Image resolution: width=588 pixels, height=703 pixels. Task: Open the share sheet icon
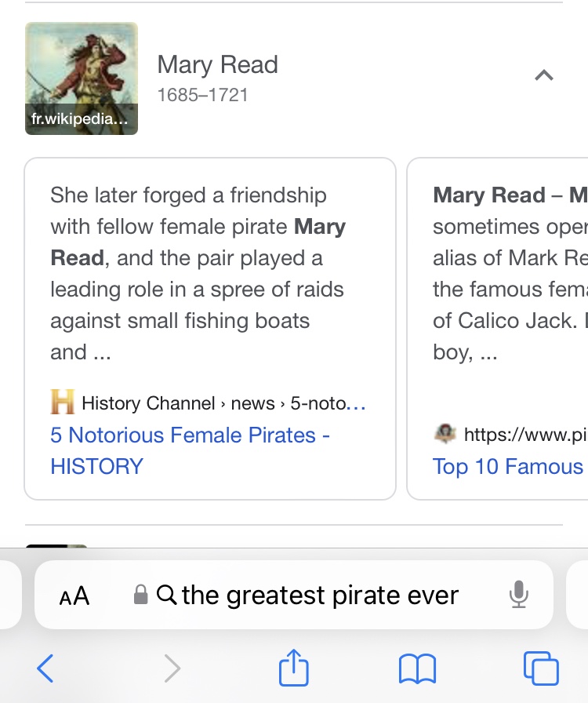[294, 668]
